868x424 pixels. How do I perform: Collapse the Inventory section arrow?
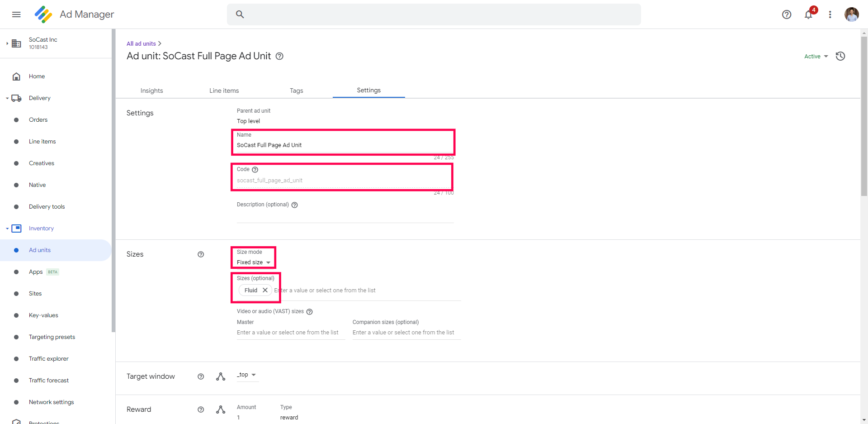(7, 229)
